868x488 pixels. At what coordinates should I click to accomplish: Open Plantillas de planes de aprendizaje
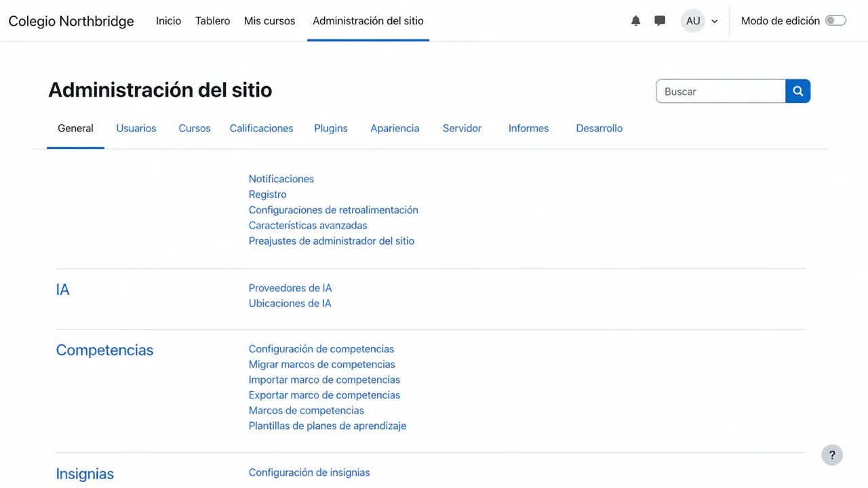[328, 426]
